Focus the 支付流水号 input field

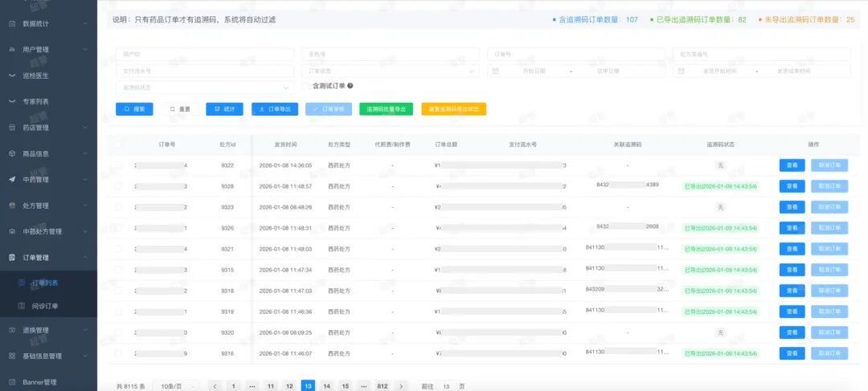(x=205, y=71)
